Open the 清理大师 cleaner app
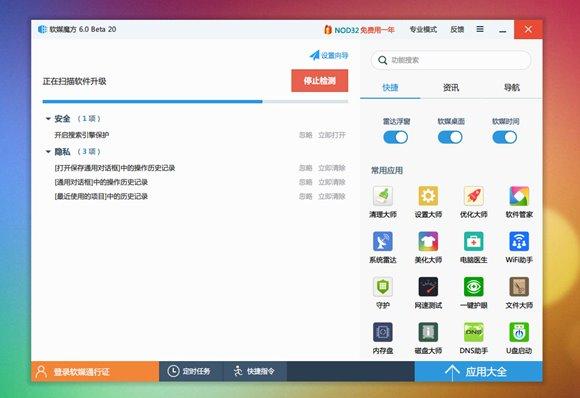Image resolution: width=580 pixels, height=398 pixels. pyautogui.click(x=382, y=196)
